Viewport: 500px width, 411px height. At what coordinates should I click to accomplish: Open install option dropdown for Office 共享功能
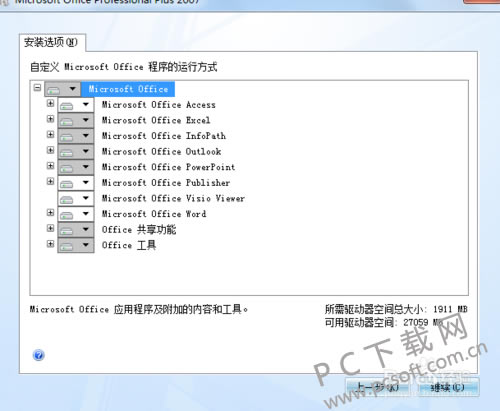[x=76, y=230]
